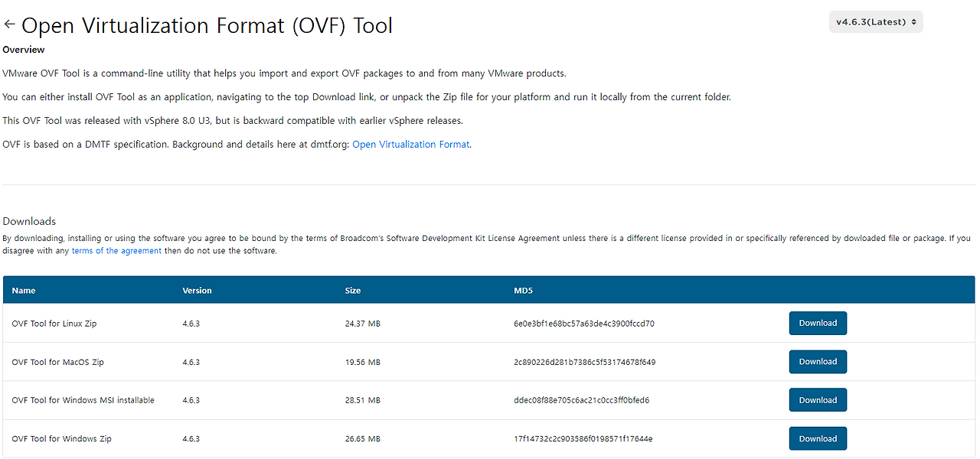Download OVF Tool for Windows Zip
Viewport: 980px width, 459px height.
pos(818,438)
